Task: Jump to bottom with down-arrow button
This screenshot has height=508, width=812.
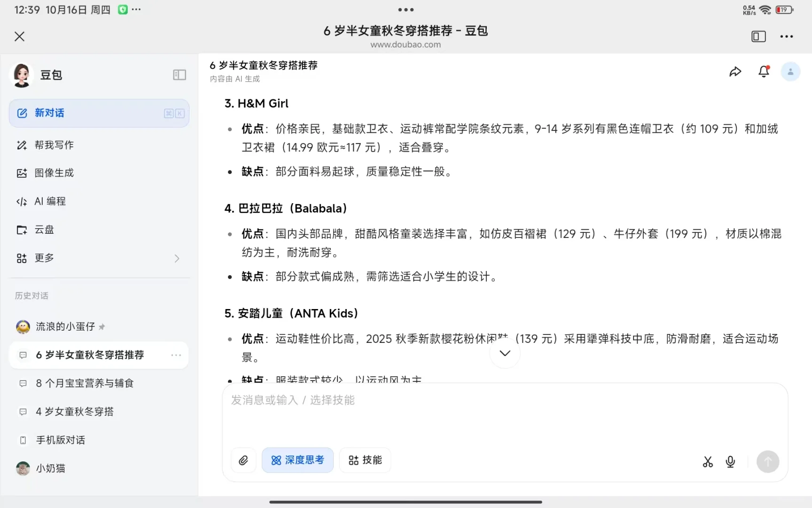Action: 505,353
